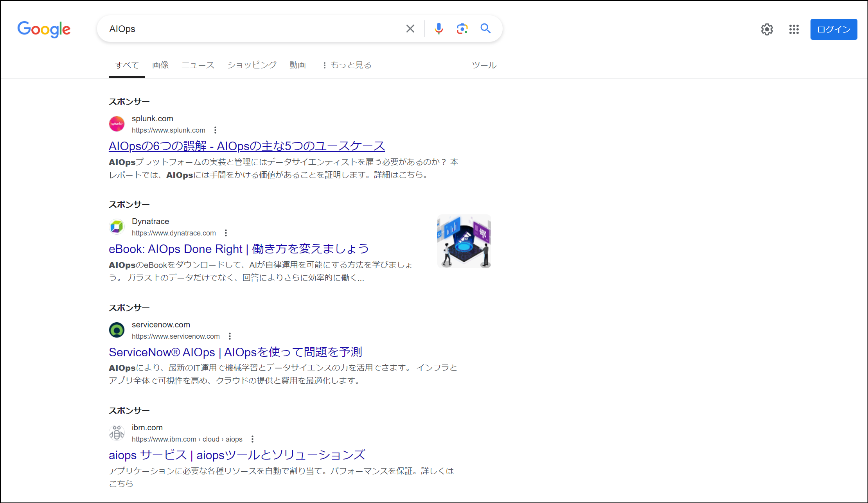Open ツール search filters
Viewport: 868px width, 503px height.
point(484,65)
